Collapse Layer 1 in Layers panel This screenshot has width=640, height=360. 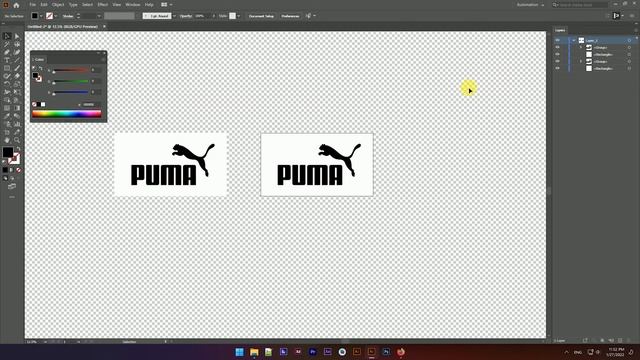coord(574,40)
